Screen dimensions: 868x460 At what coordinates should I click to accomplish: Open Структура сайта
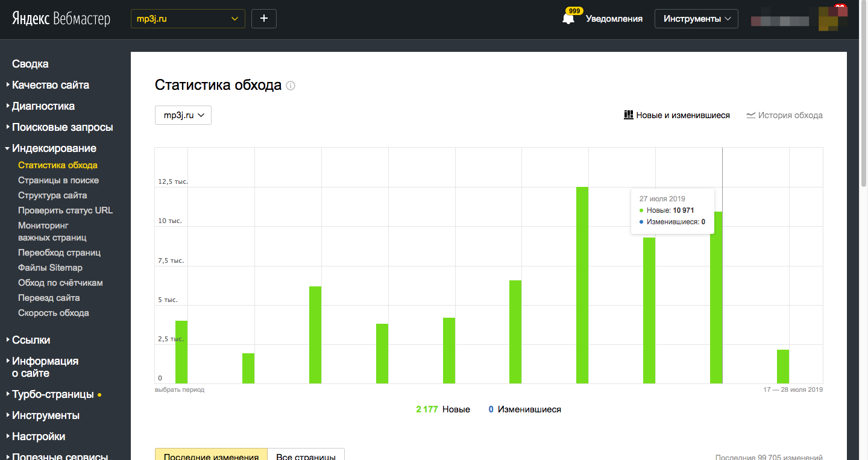coord(52,195)
